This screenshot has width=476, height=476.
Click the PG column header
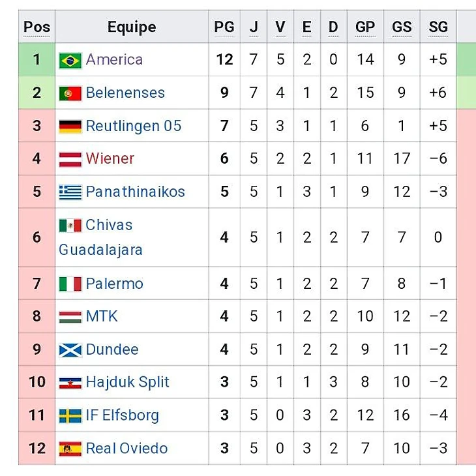tap(224, 27)
